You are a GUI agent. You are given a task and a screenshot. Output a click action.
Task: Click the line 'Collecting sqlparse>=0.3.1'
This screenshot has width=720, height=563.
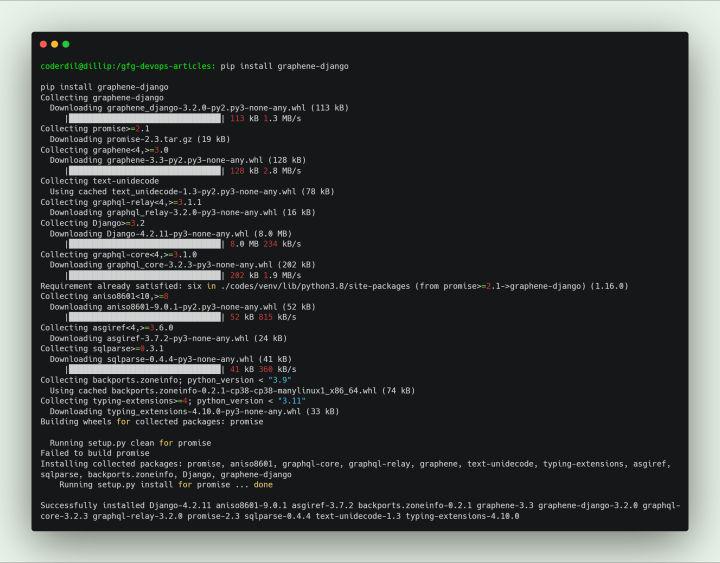click(102, 349)
